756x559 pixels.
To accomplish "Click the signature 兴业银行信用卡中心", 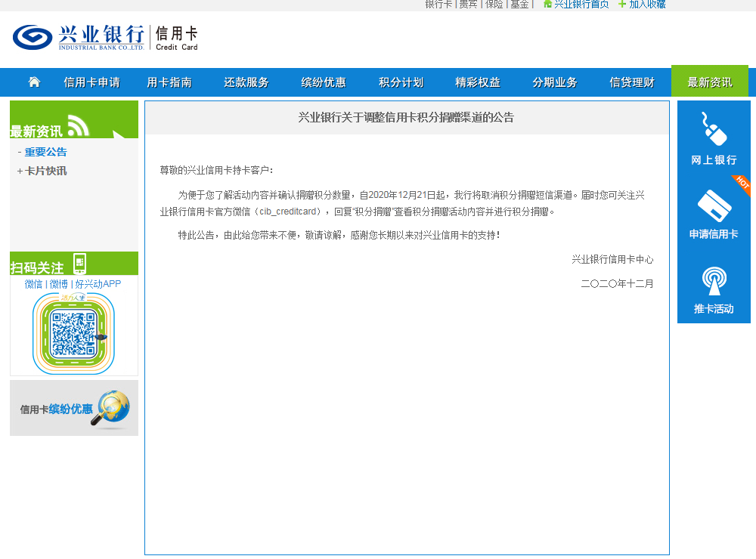I will pyautogui.click(x=612, y=260).
